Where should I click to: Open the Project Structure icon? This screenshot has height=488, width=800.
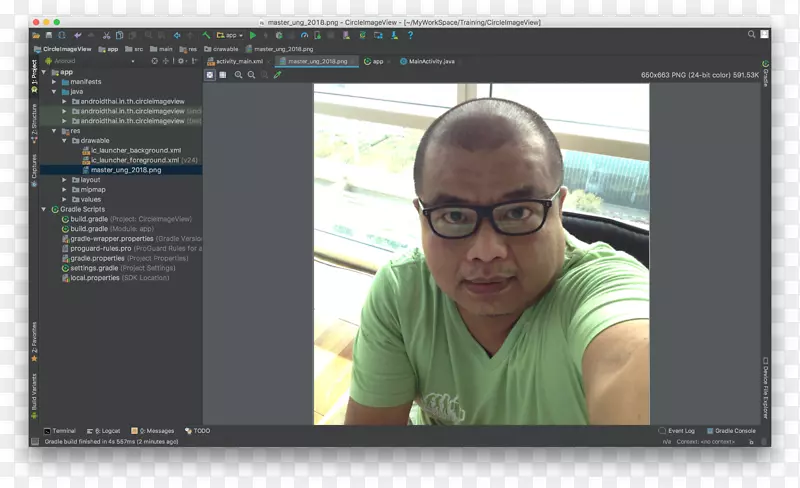(378, 35)
